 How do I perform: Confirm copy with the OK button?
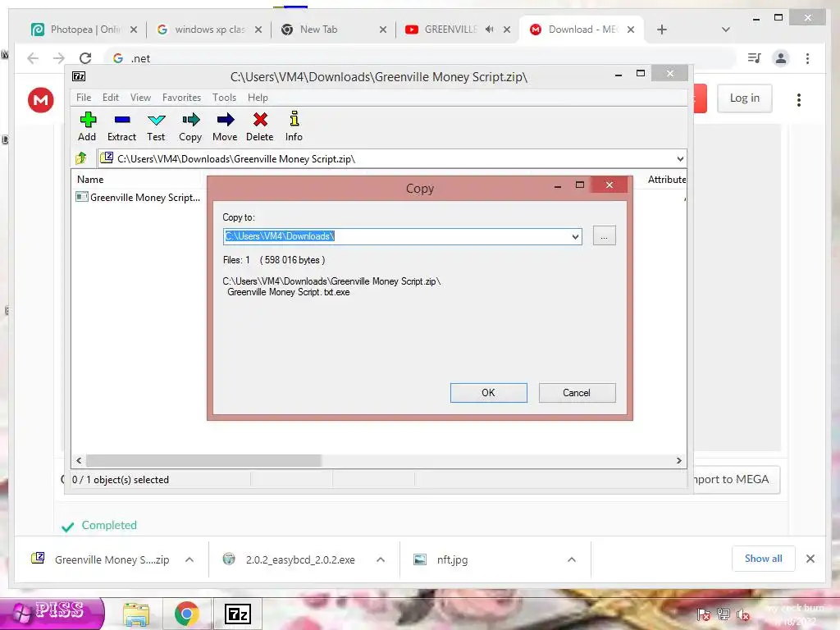point(489,393)
